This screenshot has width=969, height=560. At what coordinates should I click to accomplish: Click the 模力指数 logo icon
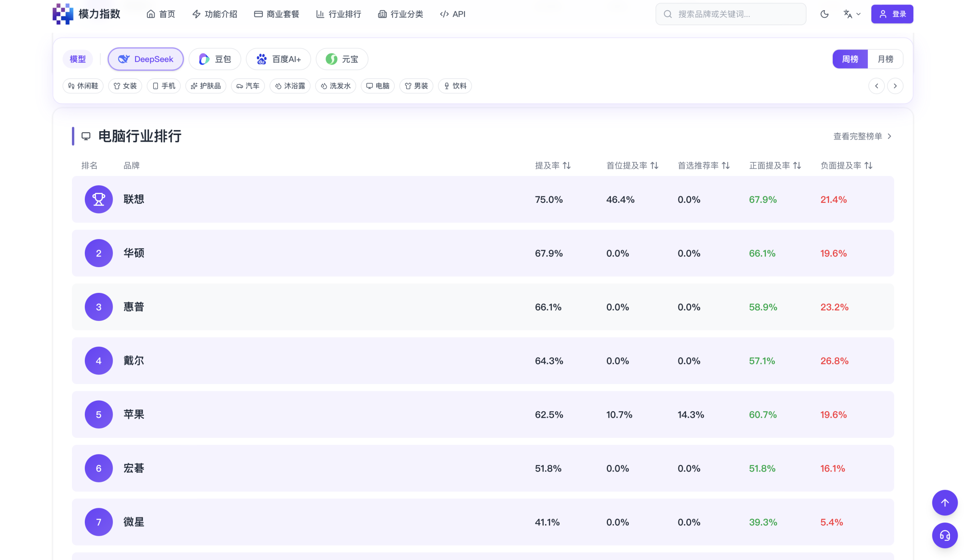tap(63, 14)
